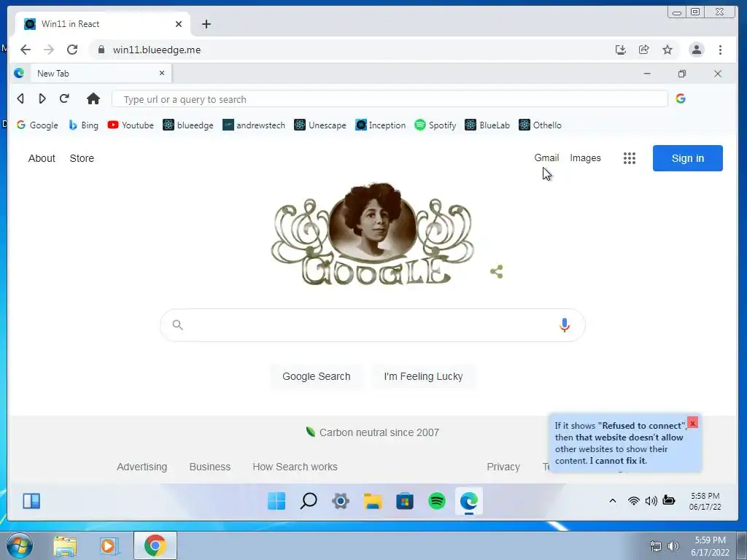
Task: Open the Google apps grid
Action: click(630, 158)
